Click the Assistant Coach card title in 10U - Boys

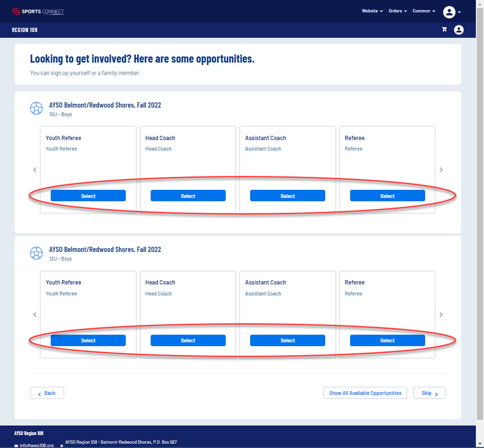[x=265, y=138]
